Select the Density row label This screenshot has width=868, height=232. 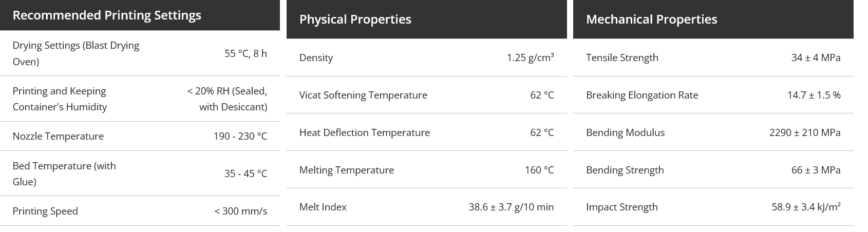pos(316,57)
